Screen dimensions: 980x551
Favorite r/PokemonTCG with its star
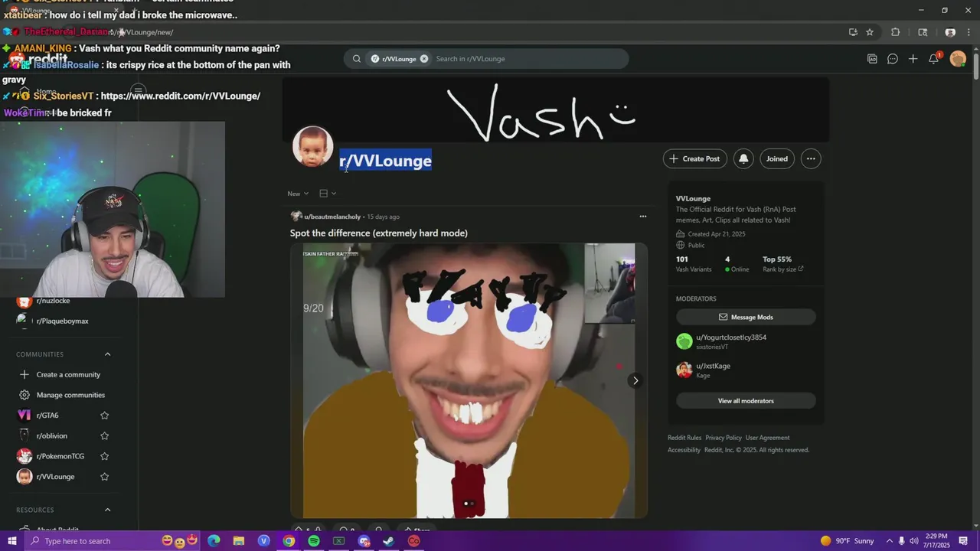tap(105, 456)
